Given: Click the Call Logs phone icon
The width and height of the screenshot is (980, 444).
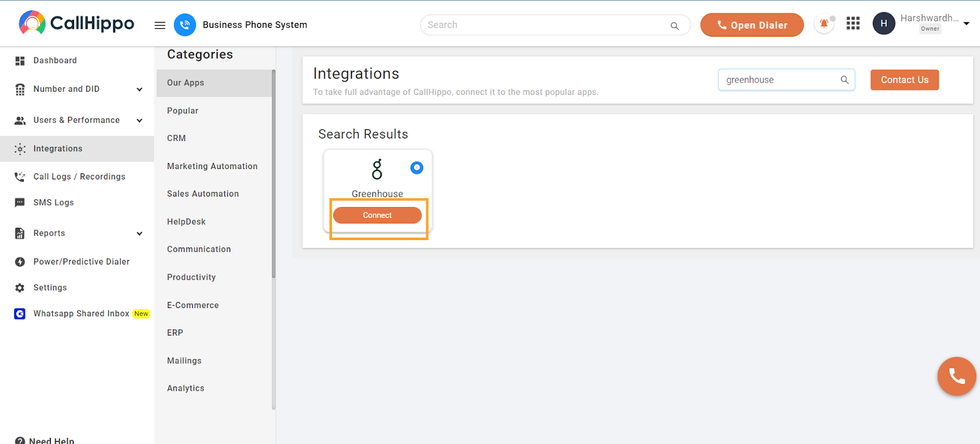Looking at the screenshot, I should coord(20,177).
